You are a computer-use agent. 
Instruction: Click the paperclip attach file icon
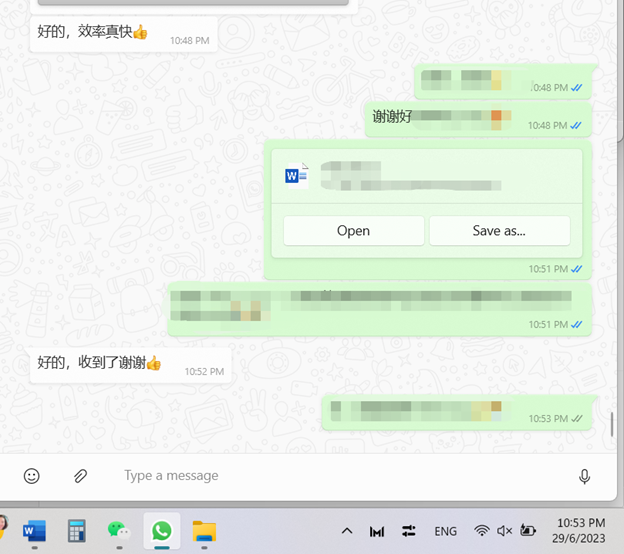80,476
